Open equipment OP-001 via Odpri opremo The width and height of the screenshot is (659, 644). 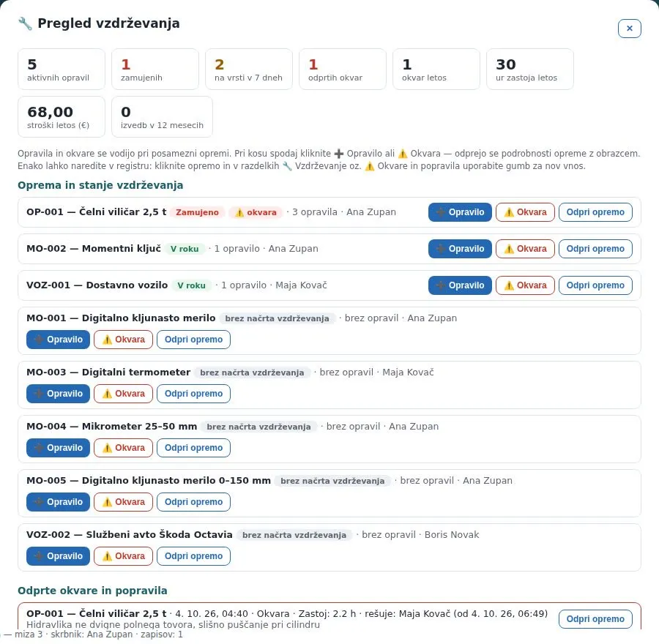point(595,212)
